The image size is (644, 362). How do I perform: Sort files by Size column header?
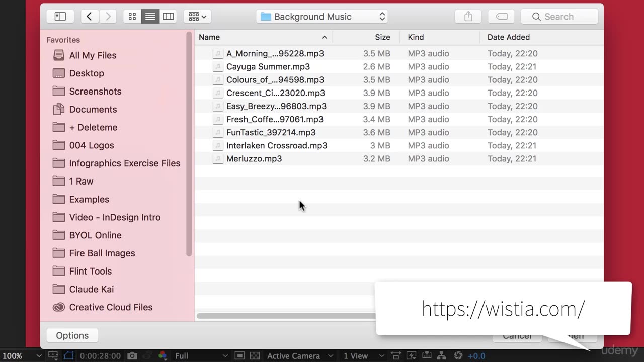coord(366,37)
